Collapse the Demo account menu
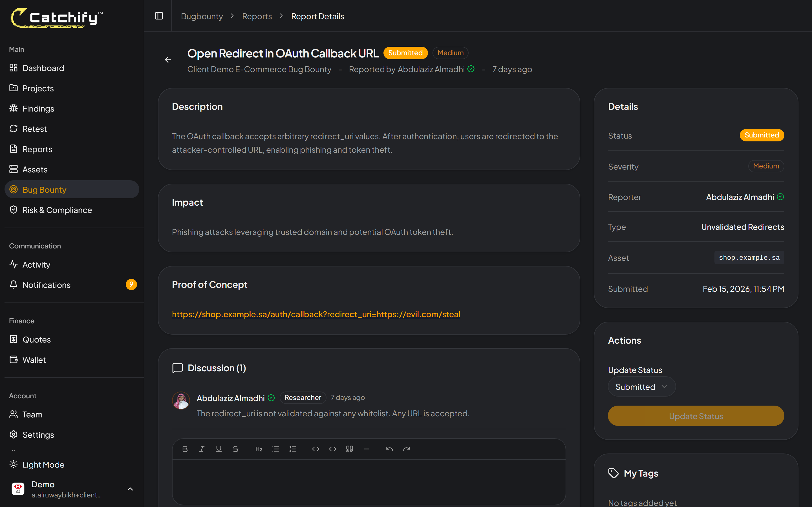The height and width of the screenshot is (507, 812). coord(130,489)
